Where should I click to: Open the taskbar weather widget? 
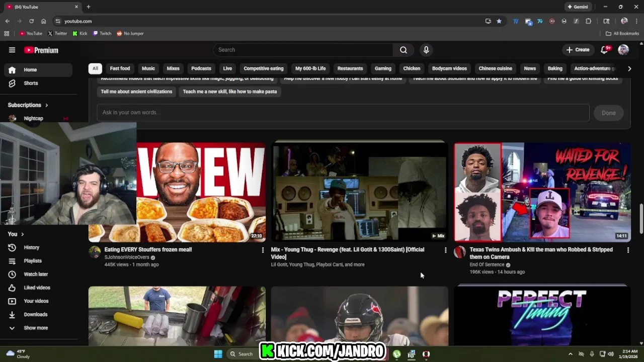18,354
